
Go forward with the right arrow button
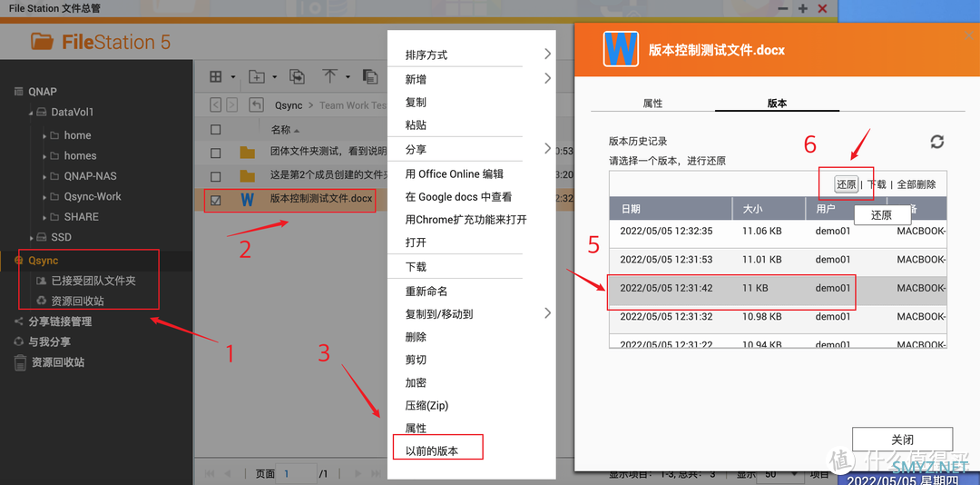[x=232, y=105]
